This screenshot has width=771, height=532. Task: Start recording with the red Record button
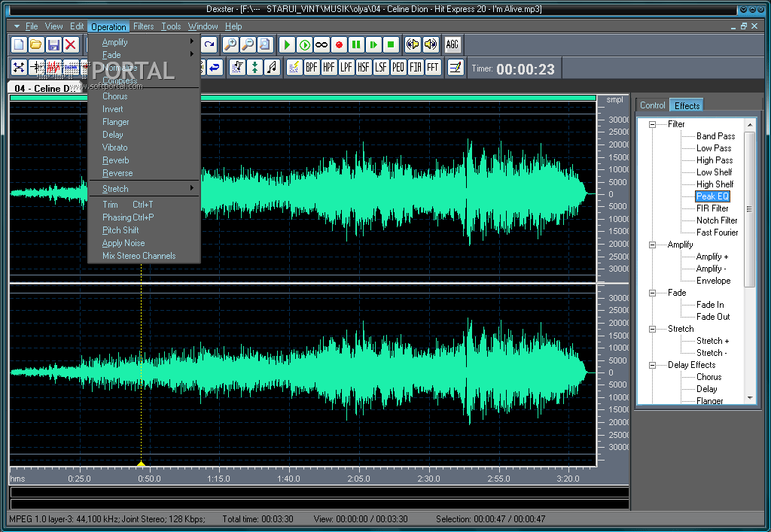pyautogui.click(x=339, y=44)
